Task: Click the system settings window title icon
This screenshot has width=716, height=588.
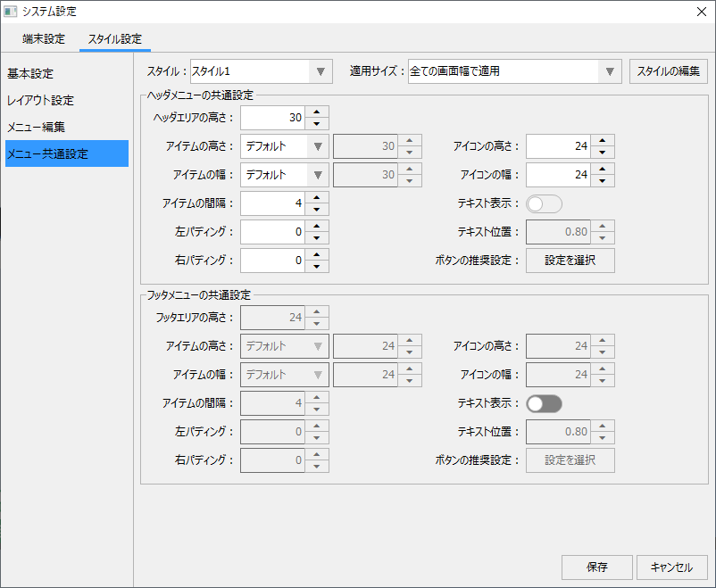Action: [x=11, y=12]
